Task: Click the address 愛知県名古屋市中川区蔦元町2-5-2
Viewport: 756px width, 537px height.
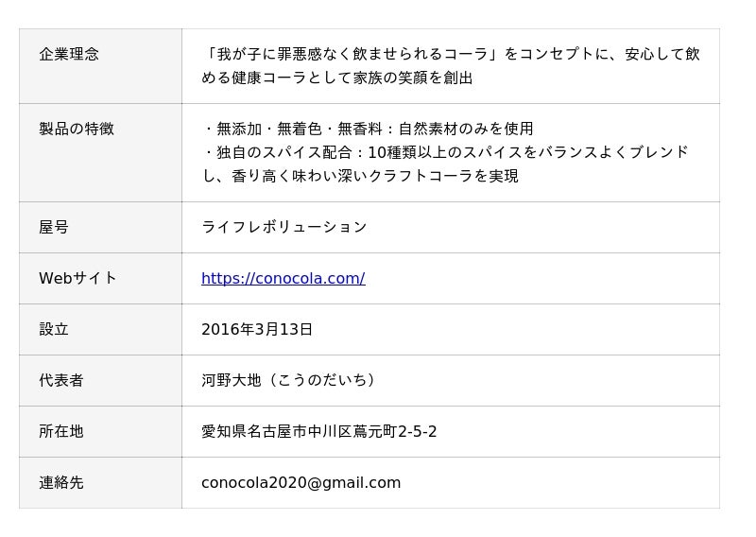Action: [x=318, y=431]
